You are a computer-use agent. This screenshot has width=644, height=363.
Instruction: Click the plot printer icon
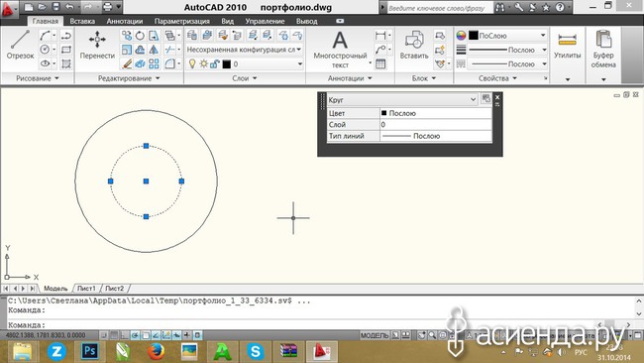pos(107,7)
